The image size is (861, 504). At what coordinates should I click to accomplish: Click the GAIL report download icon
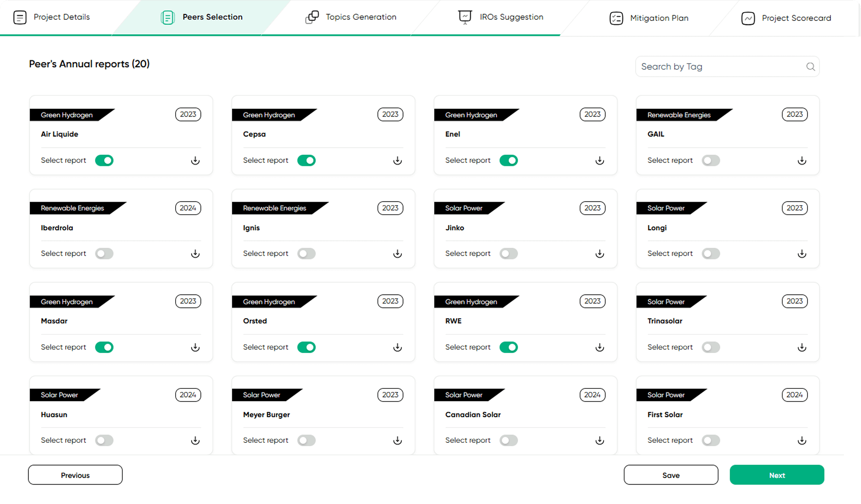point(802,160)
